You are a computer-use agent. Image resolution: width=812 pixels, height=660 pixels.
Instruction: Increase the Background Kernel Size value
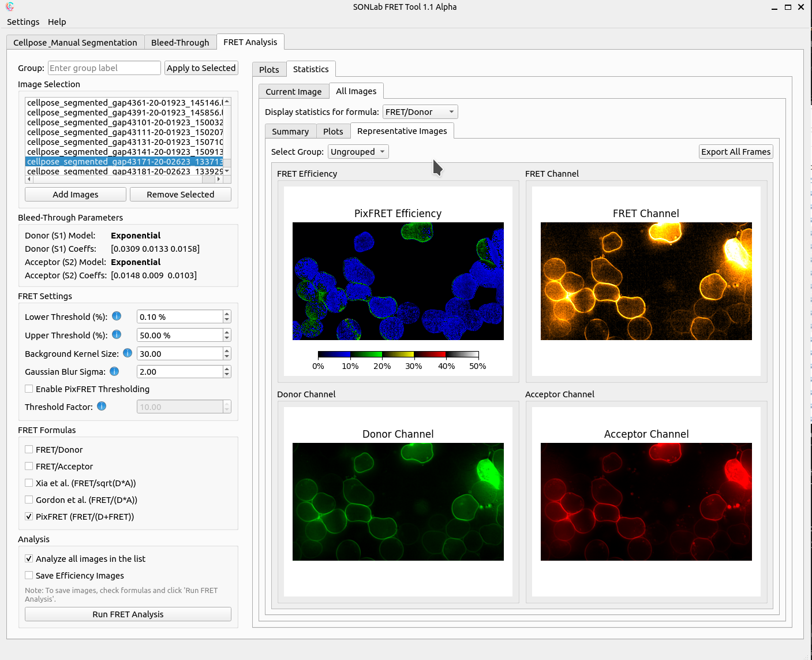pos(227,350)
